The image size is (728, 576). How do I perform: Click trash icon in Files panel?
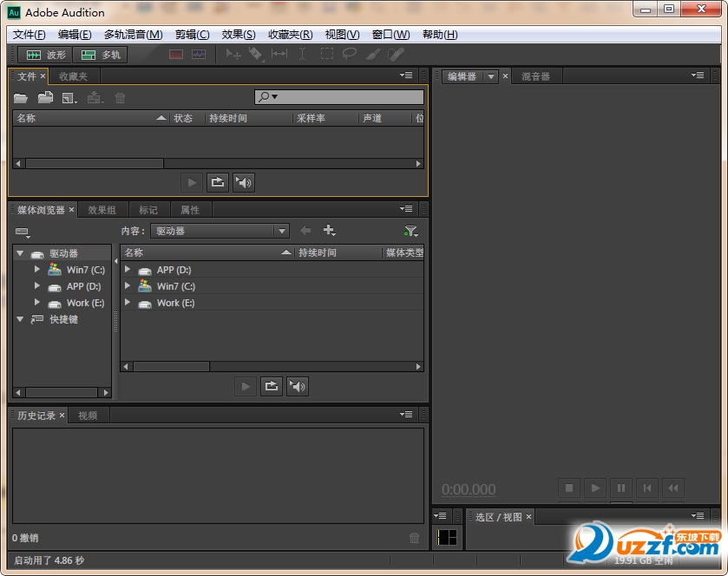tap(121, 98)
